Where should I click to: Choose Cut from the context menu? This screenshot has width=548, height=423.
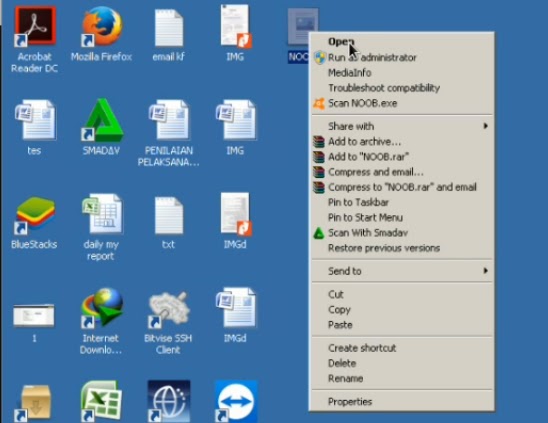click(x=402, y=294)
